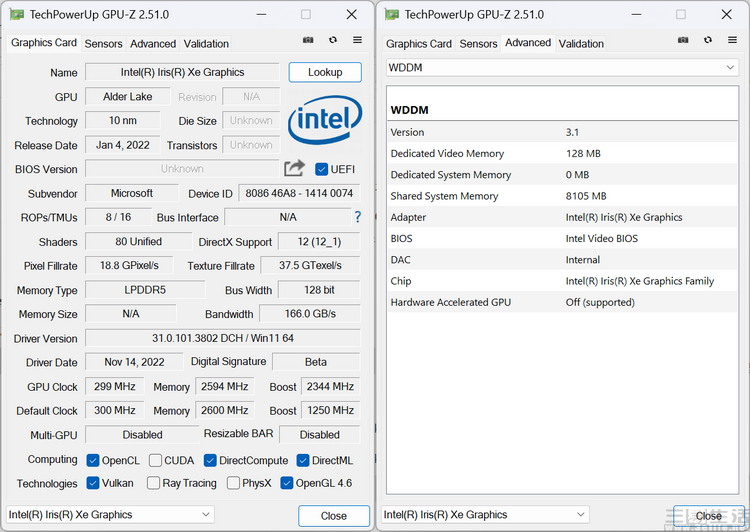Select Hardware Accelerated GPU row
Screen dimensions: 750x532
tap(562, 302)
